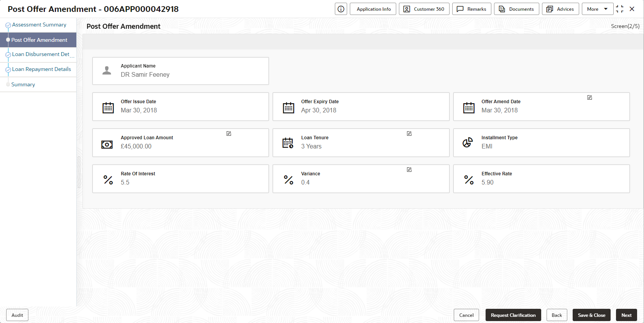Click the sidebar collapse handle
Viewport: 644px width, 323px height.
tap(79, 172)
